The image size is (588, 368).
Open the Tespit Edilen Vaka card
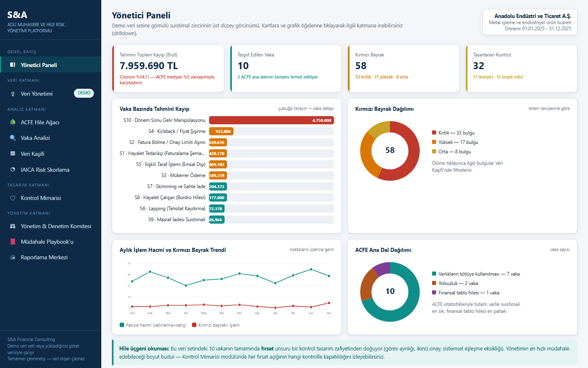click(286, 69)
